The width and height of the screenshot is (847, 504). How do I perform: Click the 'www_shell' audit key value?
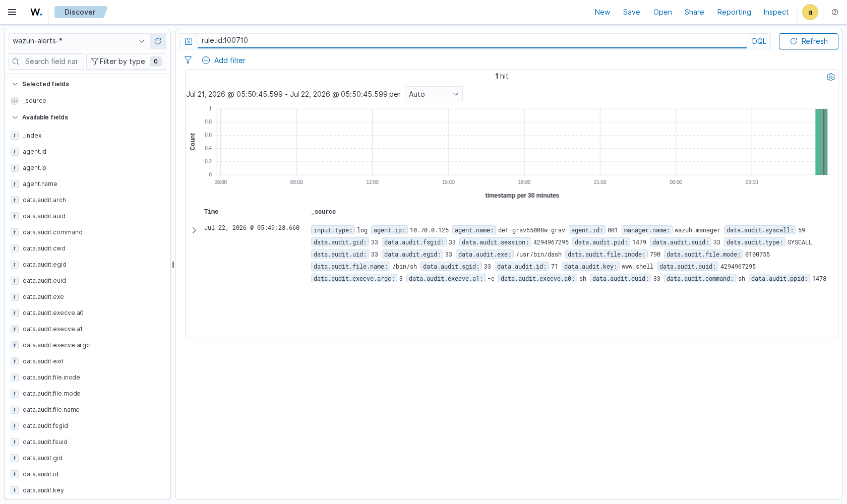coord(637,267)
